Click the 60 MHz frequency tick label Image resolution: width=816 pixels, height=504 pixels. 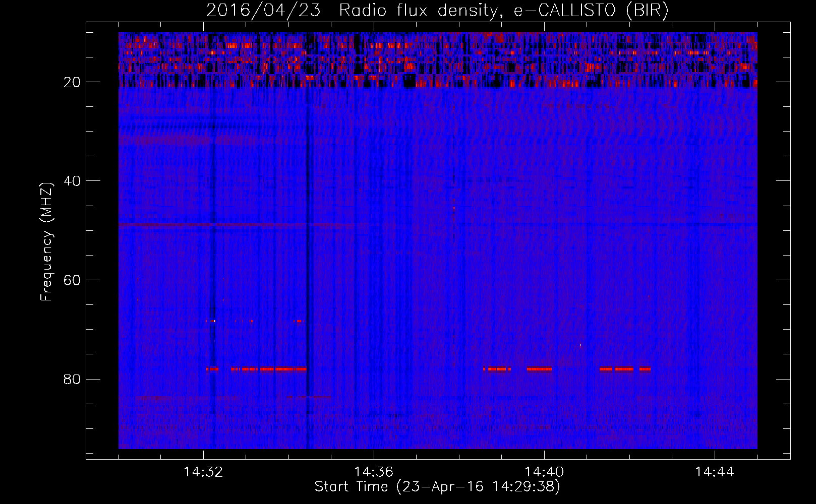pyautogui.click(x=73, y=280)
